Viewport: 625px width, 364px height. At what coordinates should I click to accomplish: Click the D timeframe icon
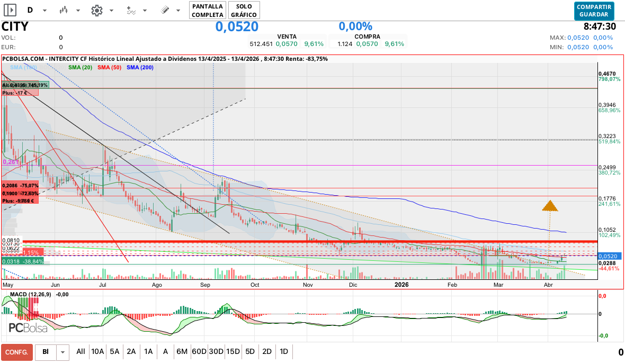point(30,10)
